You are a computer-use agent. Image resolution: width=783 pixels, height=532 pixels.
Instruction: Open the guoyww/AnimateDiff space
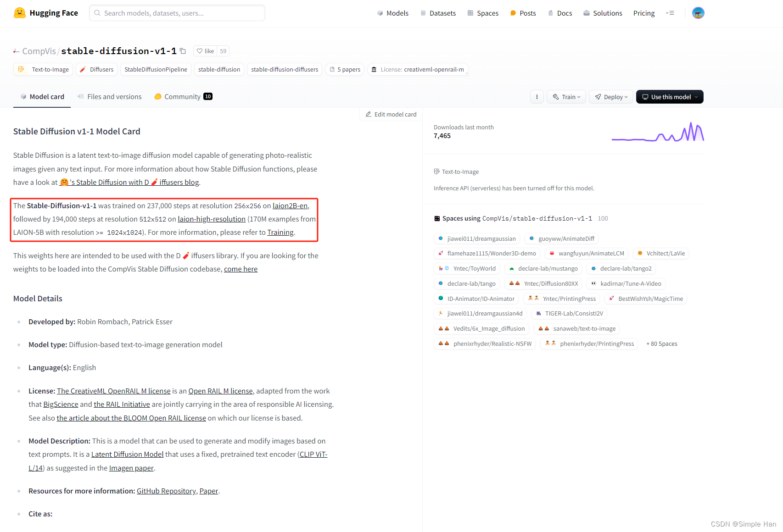[x=562, y=238]
